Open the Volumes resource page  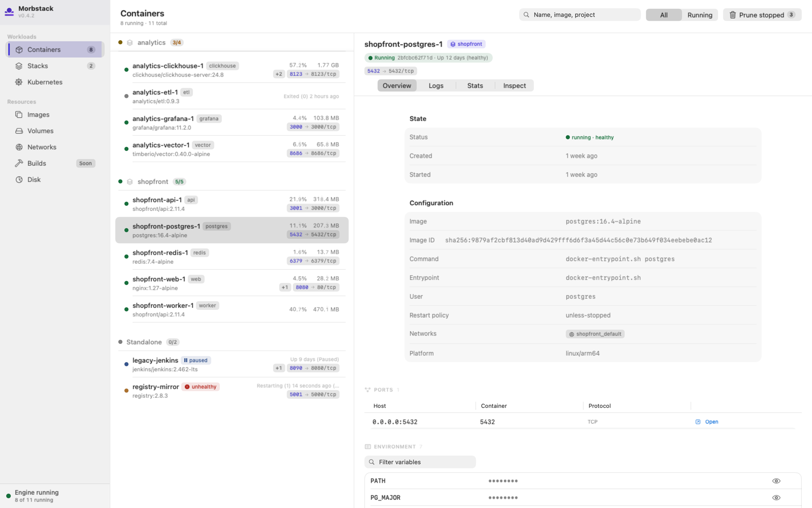point(55,131)
